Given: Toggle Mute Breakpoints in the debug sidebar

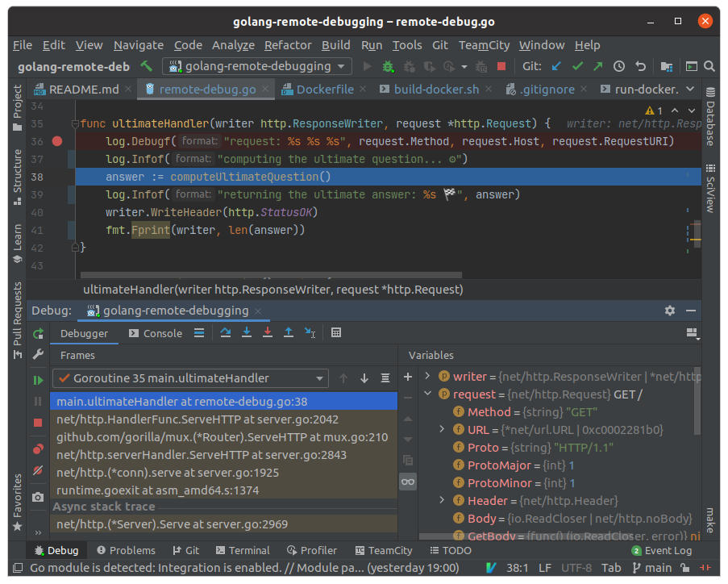Looking at the screenshot, I should click(x=38, y=470).
